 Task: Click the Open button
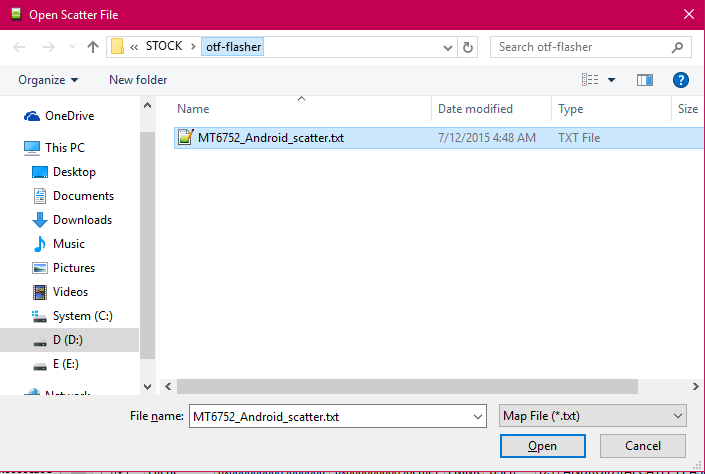(543, 446)
